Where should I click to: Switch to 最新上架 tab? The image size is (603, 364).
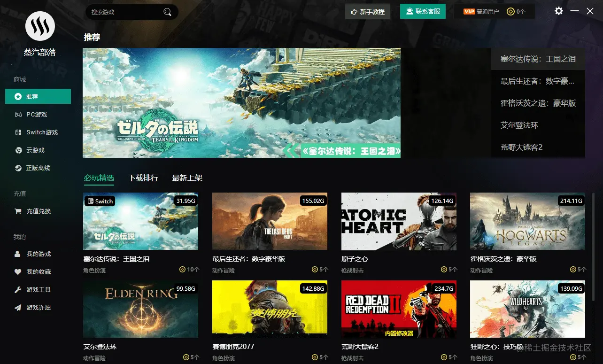click(187, 178)
